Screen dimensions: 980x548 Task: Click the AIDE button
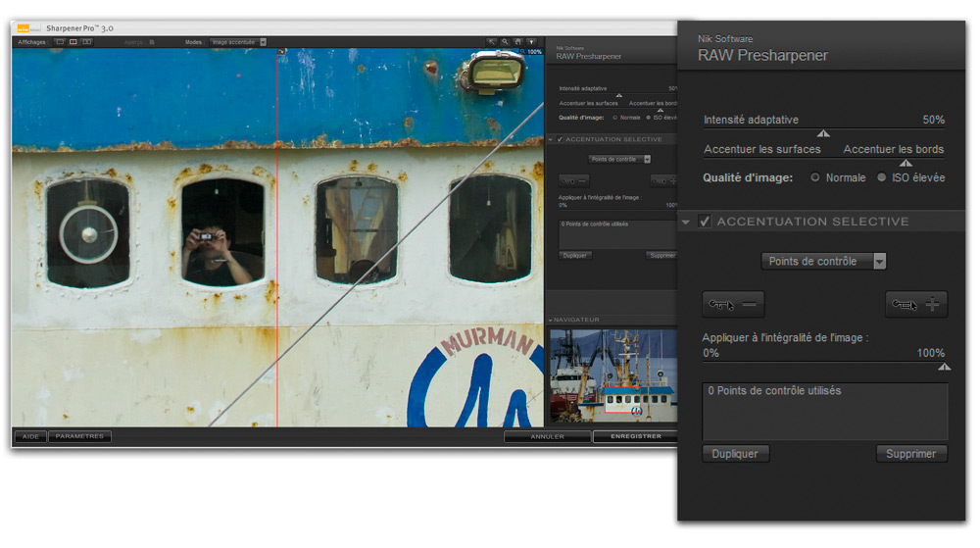pos(30,436)
